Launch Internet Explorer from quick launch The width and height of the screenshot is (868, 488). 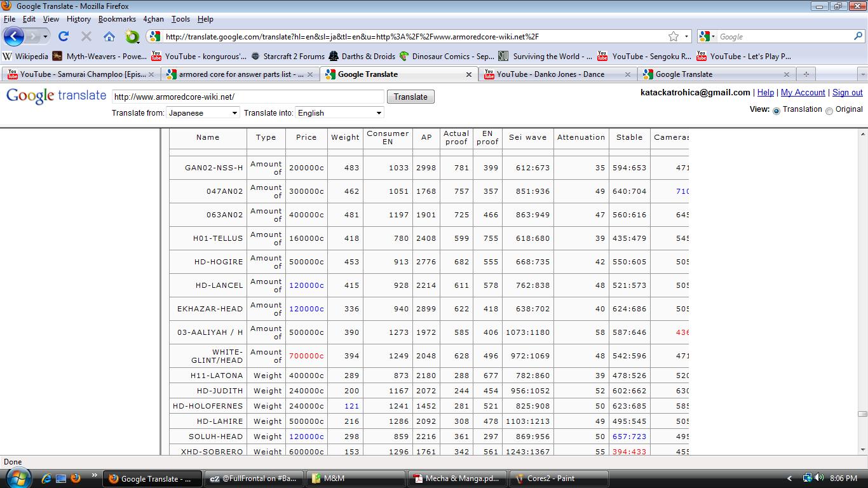[46, 478]
